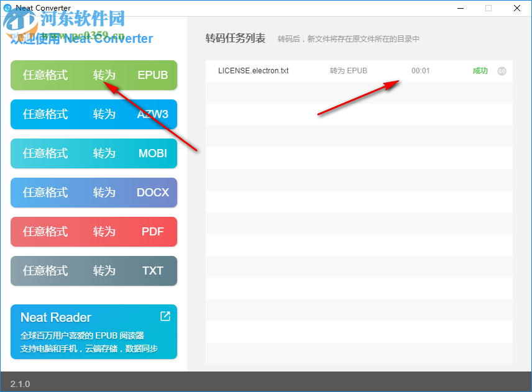Convert any format to MOBI
Image resolution: width=532 pixels, height=392 pixels.
pos(93,153)
